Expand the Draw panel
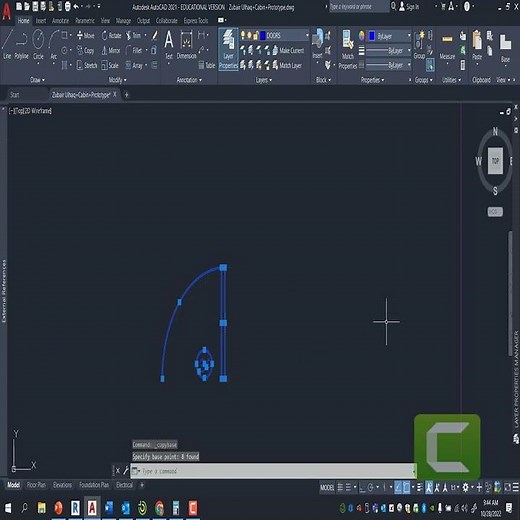This screenshot has height=520, width=520. 37,80
